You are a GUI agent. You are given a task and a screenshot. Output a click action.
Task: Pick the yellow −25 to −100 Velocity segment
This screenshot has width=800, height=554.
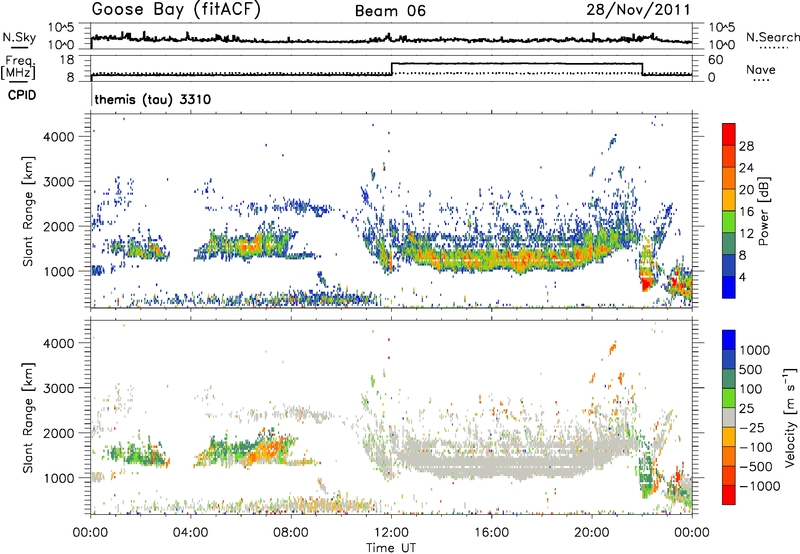[x=729, y=437]
